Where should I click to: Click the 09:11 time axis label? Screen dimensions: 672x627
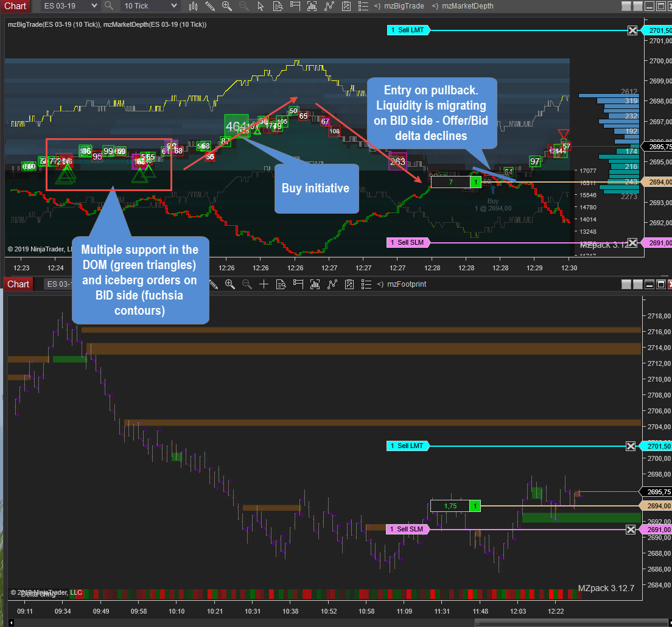click(x=25, y=611)
